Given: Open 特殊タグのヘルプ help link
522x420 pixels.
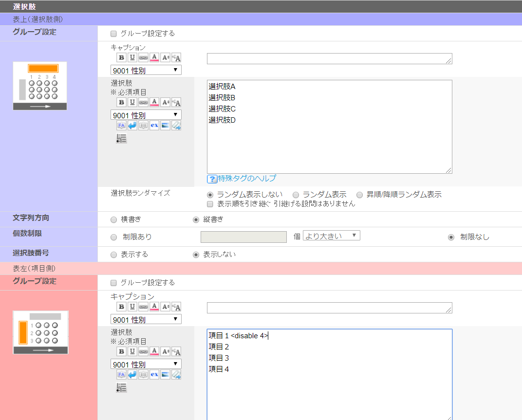Looking at the screenshot, I should [x=247, y=178].
